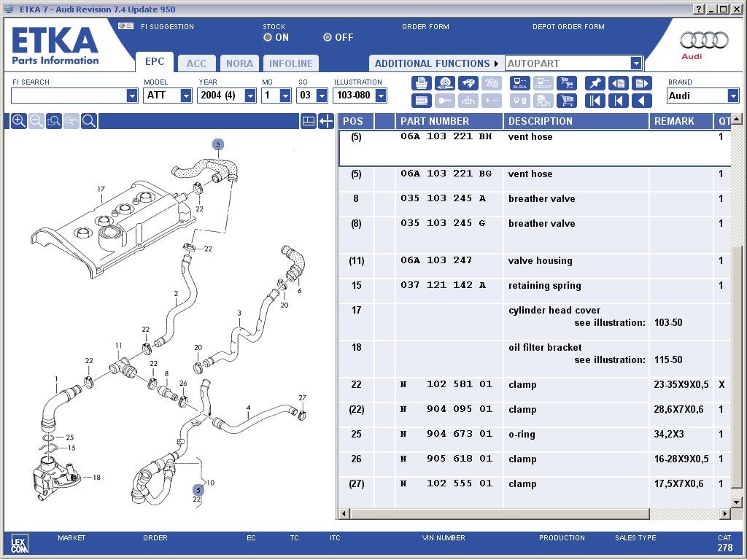
Task: Open the ELSA link icon
Action: pyautogui.click(x=519, y=83)
